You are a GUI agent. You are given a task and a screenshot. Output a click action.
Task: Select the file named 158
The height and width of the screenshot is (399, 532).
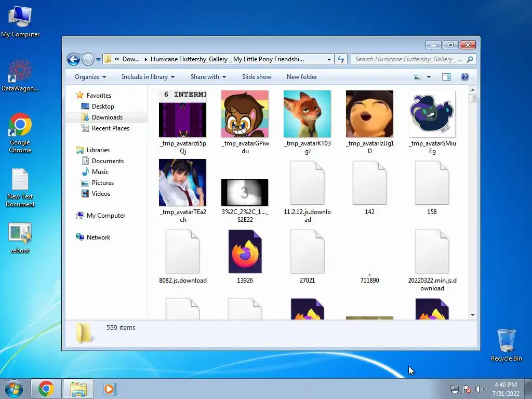(432, 188)
